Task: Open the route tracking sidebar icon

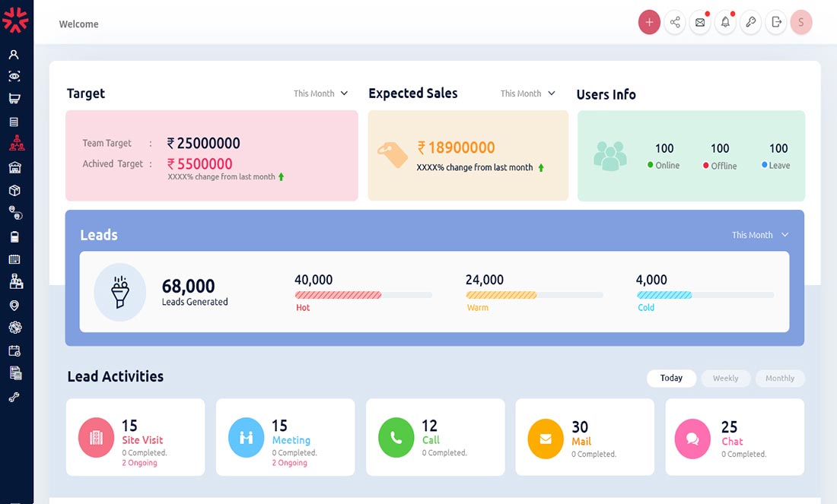Action: pos(15,214)
